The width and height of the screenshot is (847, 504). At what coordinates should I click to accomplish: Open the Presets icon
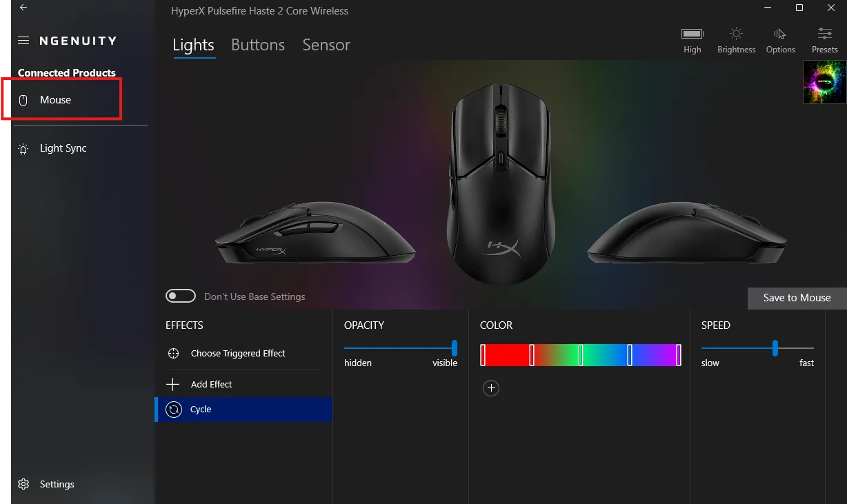824,33
